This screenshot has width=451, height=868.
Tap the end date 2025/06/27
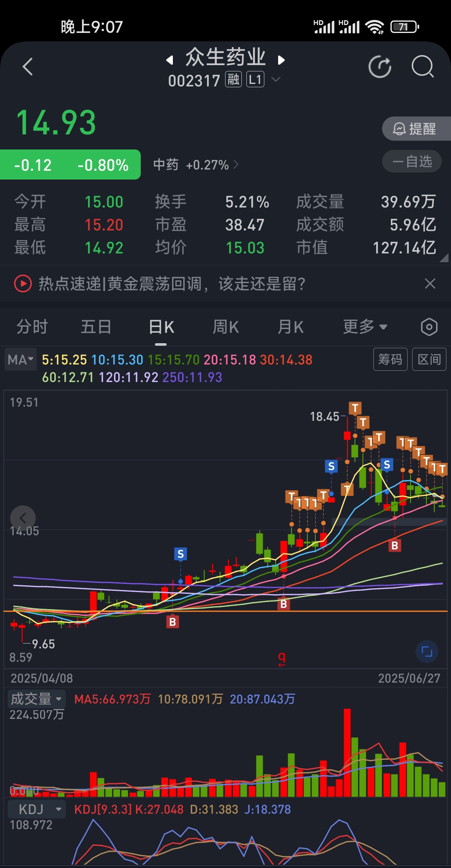[x=409, y=678]
